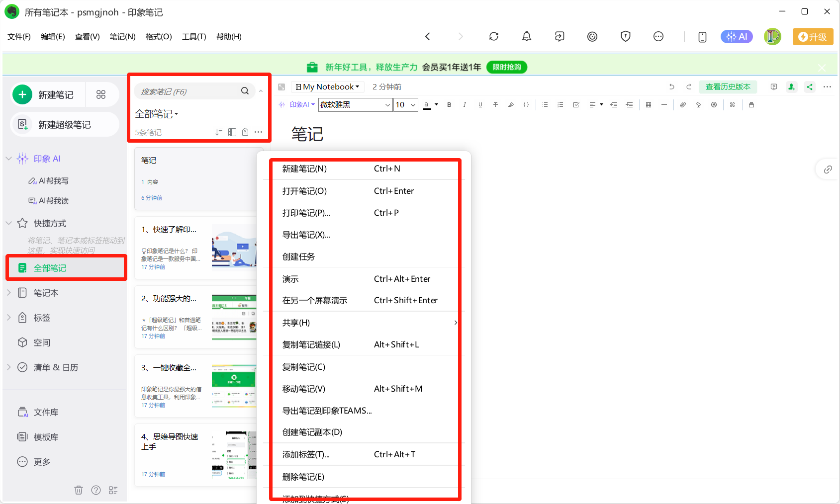Open the help question mark icon

coord(96,490)
